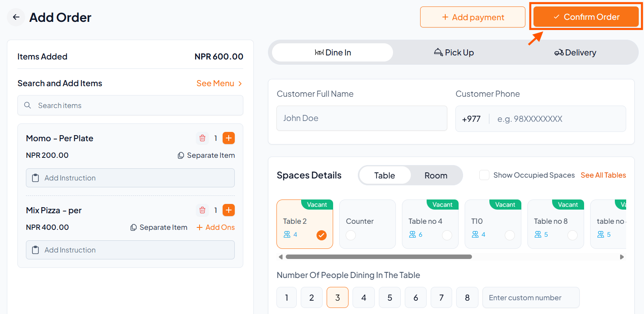The image size is (644, 314).
Task: Switch to the Room tab
Action: pos(436,176)
